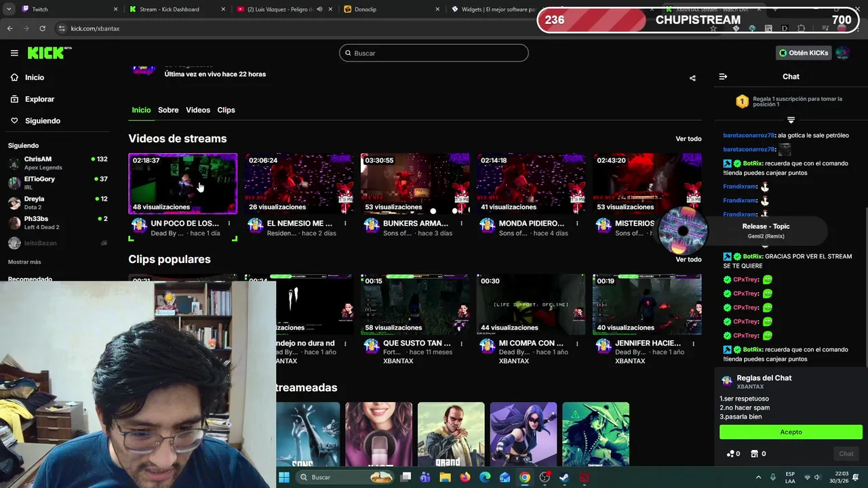
Task: Open the 02:43:20 stream video thumbnail
Action: (x=647, y=184)
